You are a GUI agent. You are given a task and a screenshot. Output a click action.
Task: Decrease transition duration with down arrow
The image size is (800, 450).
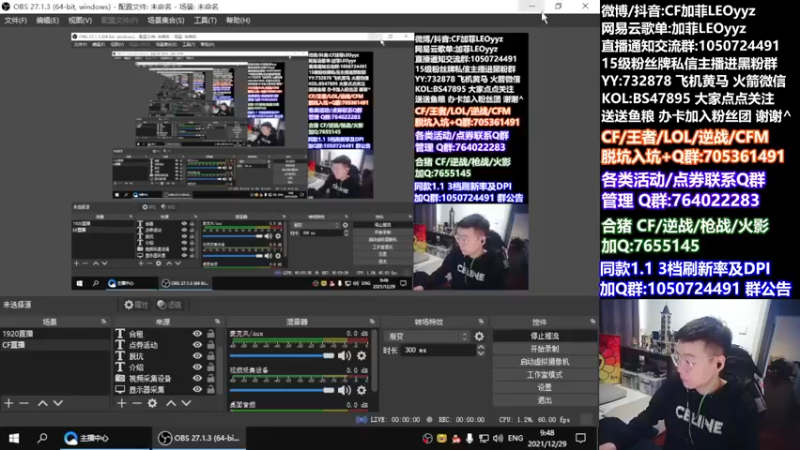pyautogui.click(x=481, y=353)
